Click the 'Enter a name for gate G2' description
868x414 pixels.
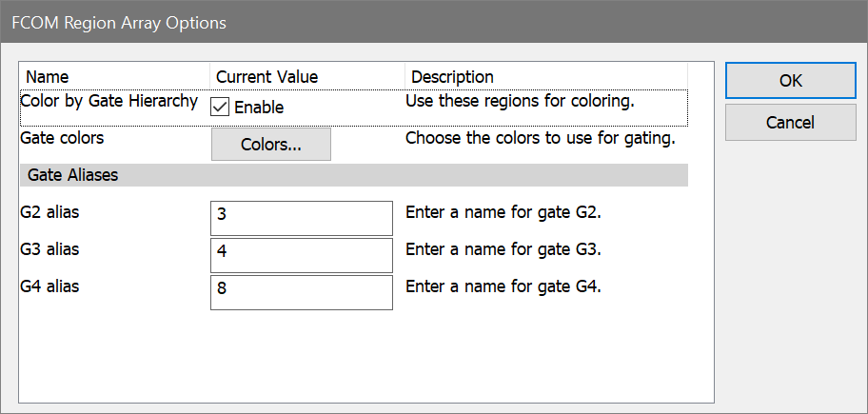tap(503, 212)
